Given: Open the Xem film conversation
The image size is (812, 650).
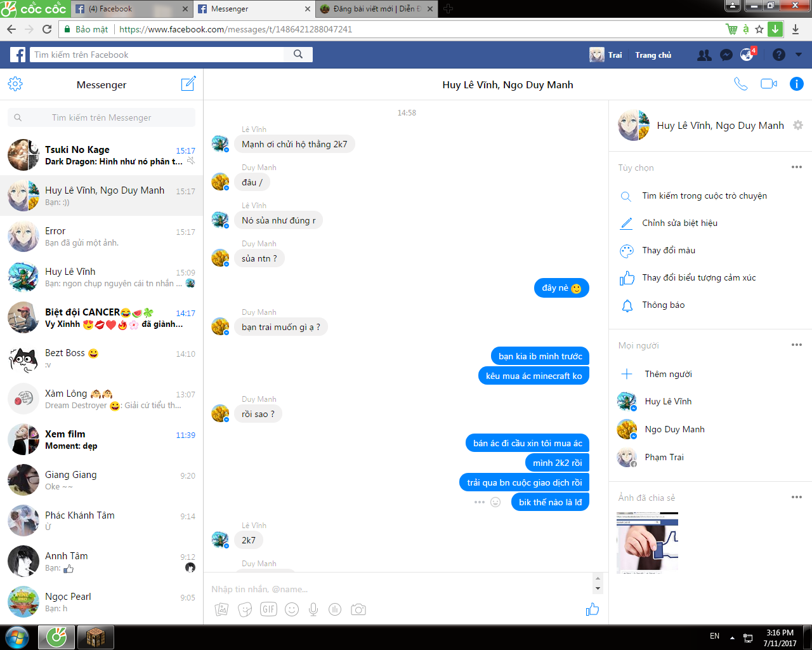Looking at the screenshot, I should click(x=101, y=439).
